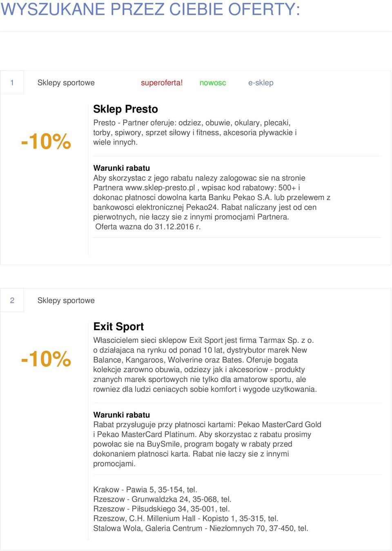Click the 'WYSZUKANE PRZEZ CIEBIE OFERTY' heading
Screen dimensions: 392x551
(150, 9)
